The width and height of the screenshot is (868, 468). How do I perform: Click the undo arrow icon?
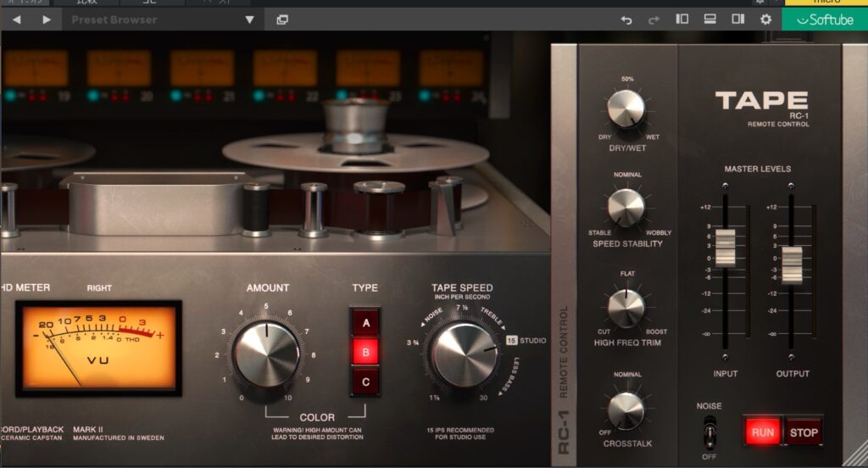[626, 19]
